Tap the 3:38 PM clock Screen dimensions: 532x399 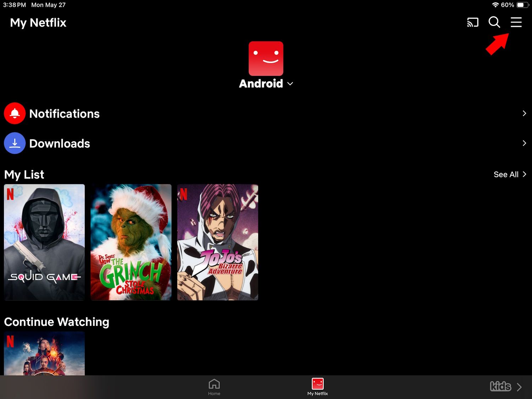(15, 5)
